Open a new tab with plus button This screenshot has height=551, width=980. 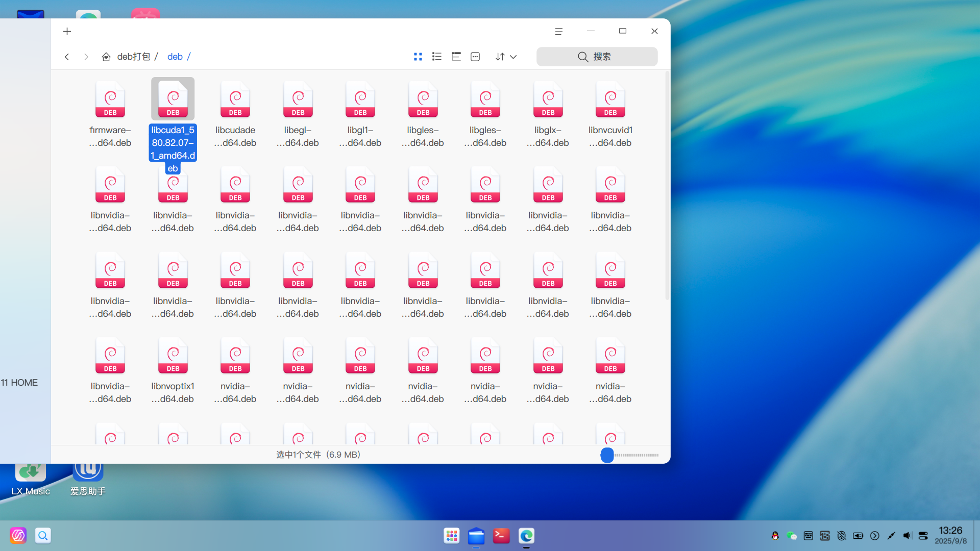67,32
